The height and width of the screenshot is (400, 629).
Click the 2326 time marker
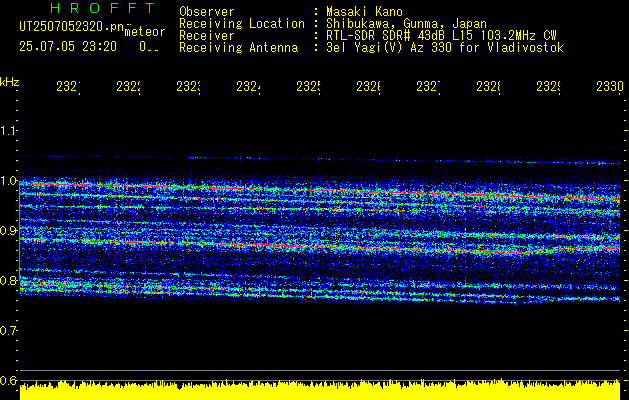tap(369, 87)
